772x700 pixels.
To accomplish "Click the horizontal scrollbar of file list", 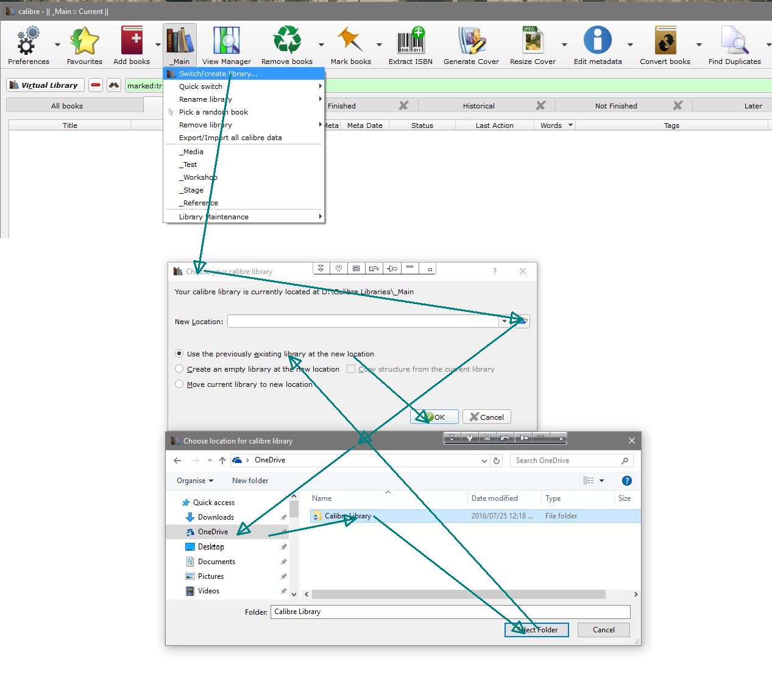I will click(x=459, y=594).
